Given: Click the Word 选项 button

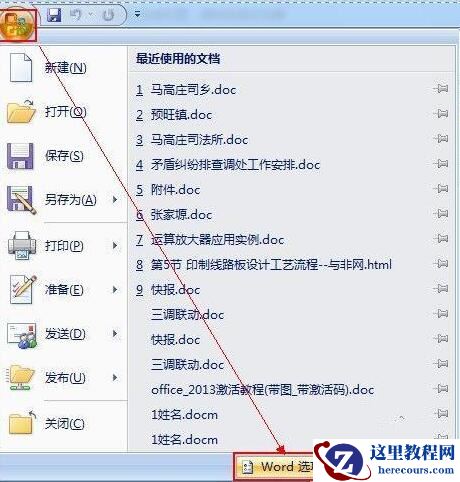Looking at the screenshot, I should (275, 467).
